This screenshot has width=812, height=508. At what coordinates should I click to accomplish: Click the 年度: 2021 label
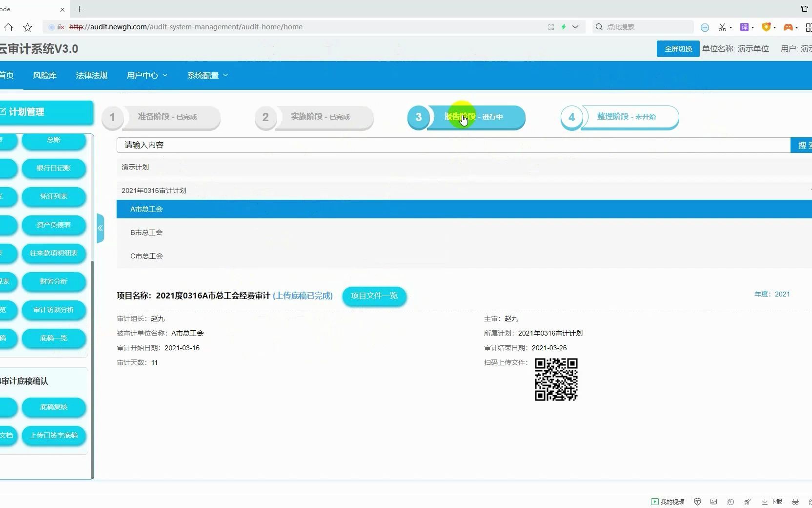772,294
